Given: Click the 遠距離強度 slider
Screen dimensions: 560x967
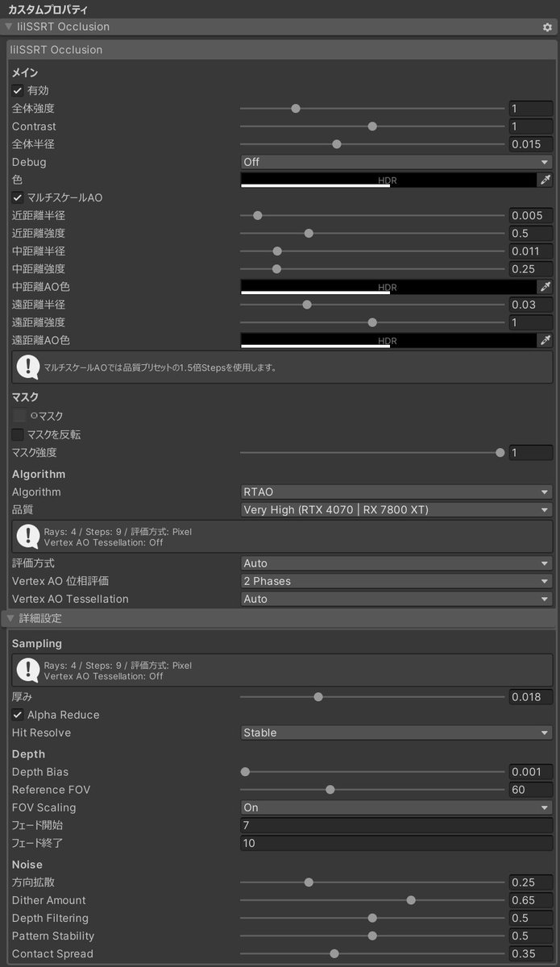Looking at the screenshot, I should click(372, 322).
